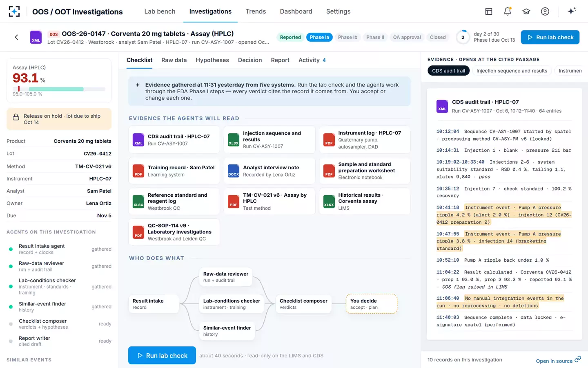Open TM-CV-021 v6 Assay by HPLC card
The height and width of the screenshot is (368, 588).
pos(269,202)
